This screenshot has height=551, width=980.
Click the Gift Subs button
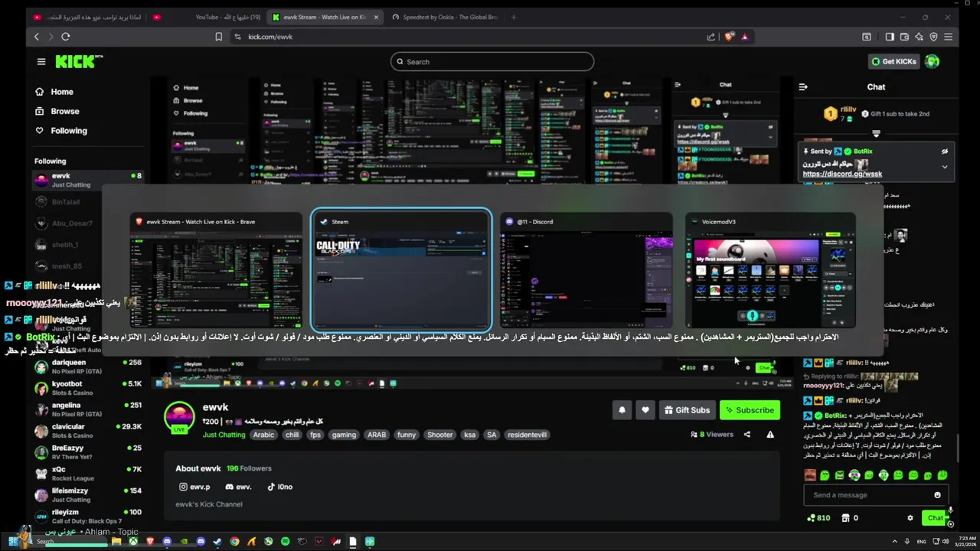(687, 410)
